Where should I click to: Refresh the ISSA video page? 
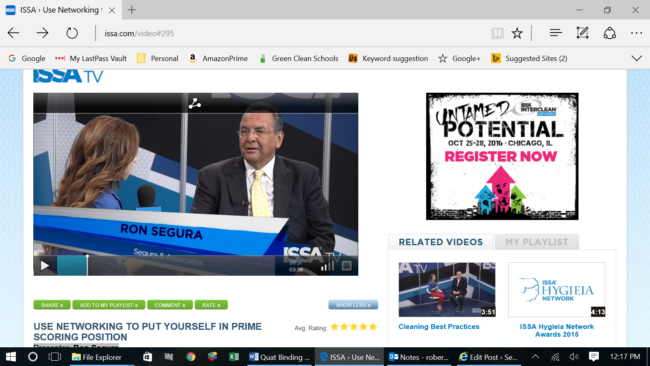72,33
